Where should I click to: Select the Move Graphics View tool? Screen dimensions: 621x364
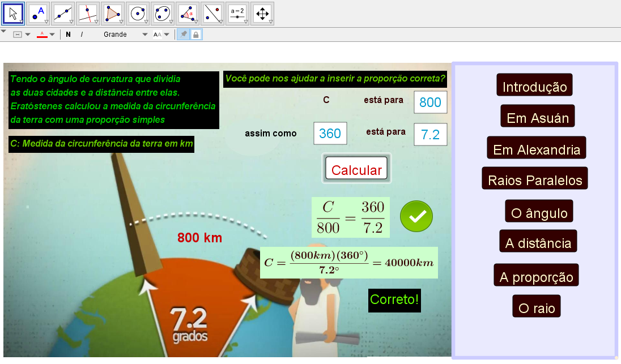[262, 14]
